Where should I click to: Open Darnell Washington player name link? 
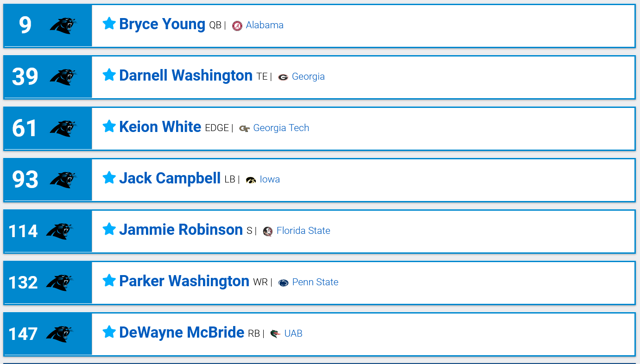[x=186, y=75]
